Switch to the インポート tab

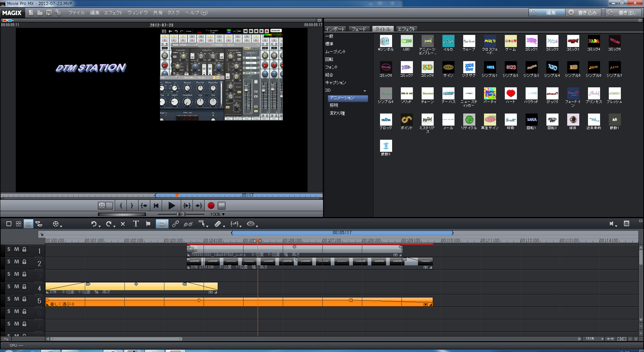335,29
